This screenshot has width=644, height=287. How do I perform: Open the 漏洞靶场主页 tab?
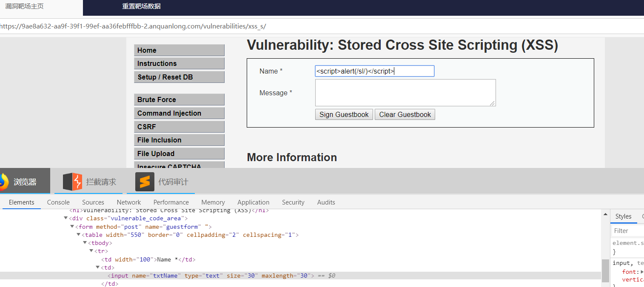coord(24,6)
